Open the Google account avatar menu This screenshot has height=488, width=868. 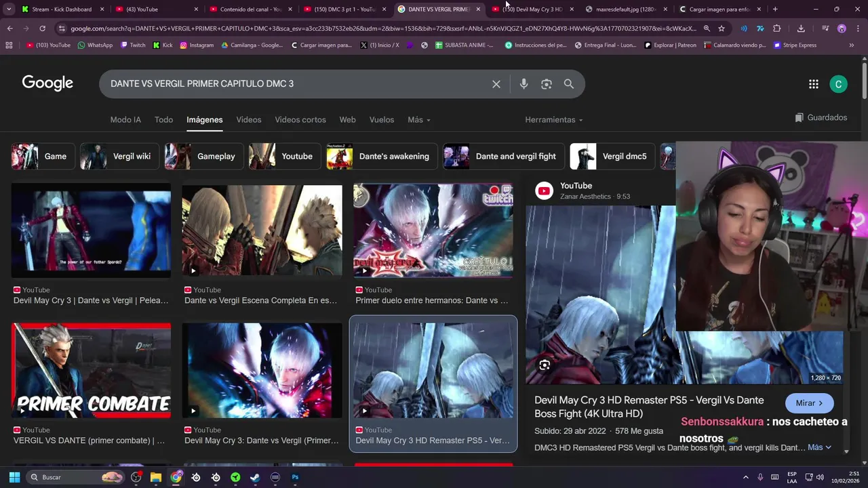[x=838, y=84]
